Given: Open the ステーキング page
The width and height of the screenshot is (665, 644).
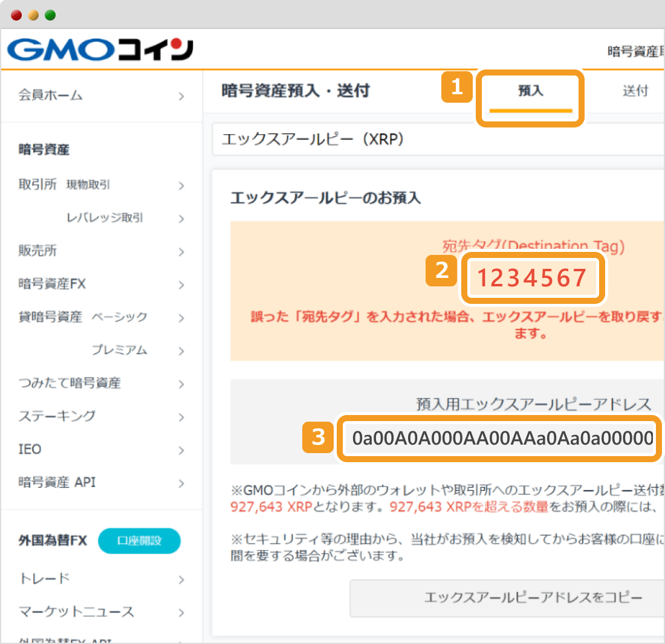Looking at the screenshot, I should pos(57,416).
